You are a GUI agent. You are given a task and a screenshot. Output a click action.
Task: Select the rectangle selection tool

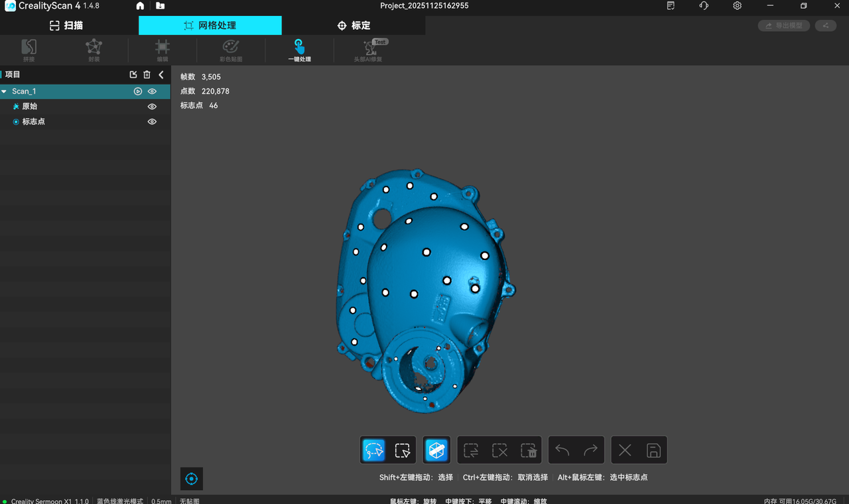pos(403,450)
